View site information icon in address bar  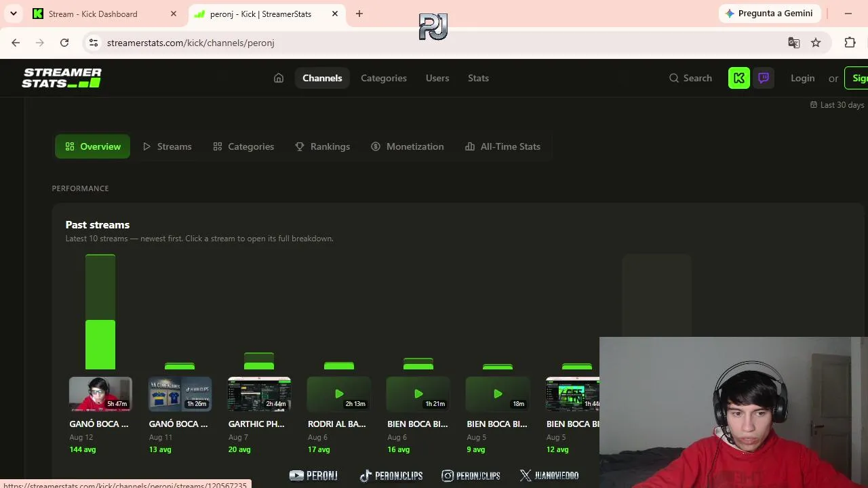point(94,43)
